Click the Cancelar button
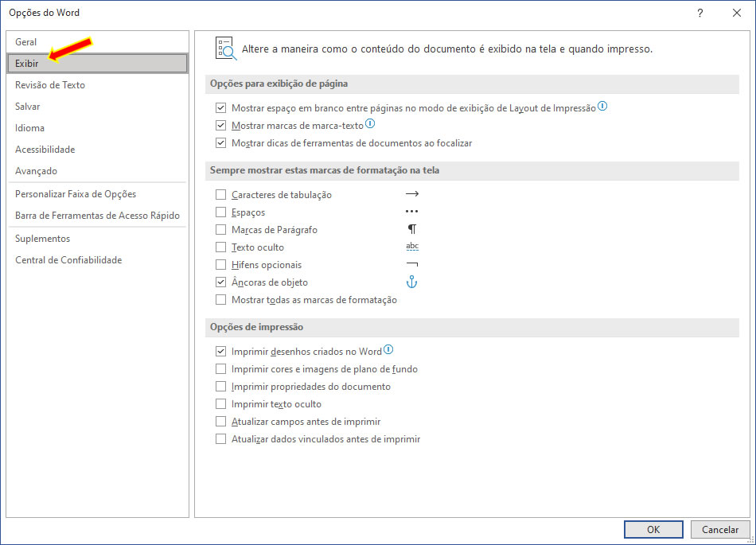The height and width of the screenshot is (545, 756). coord(720,529)
